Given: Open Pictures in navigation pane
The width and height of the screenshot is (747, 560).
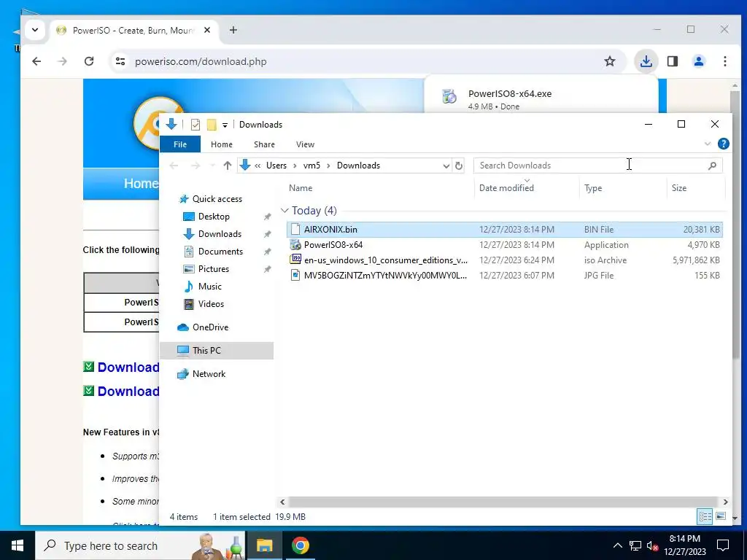Looking at the screenshot, I should tap(213, 269).
